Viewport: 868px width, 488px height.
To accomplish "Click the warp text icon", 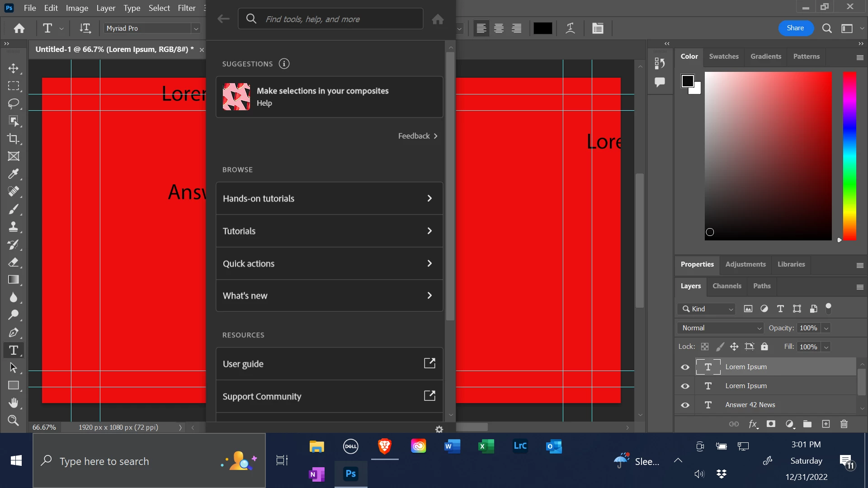I will tap(571, 28).
